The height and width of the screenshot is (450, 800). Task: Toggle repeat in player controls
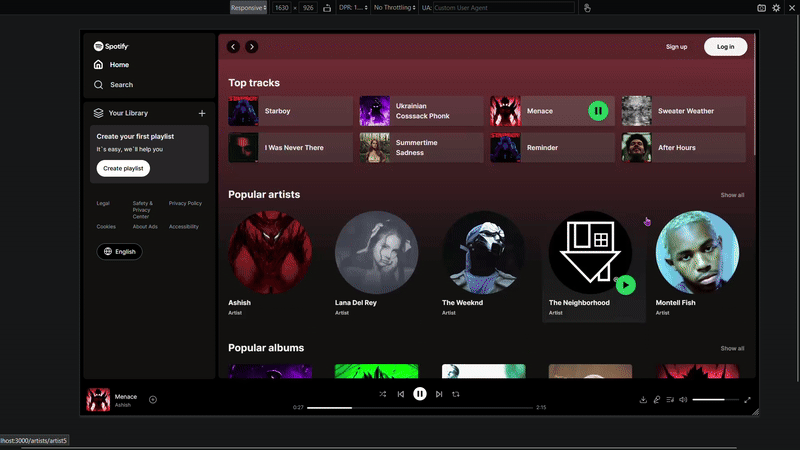(456, 394)
